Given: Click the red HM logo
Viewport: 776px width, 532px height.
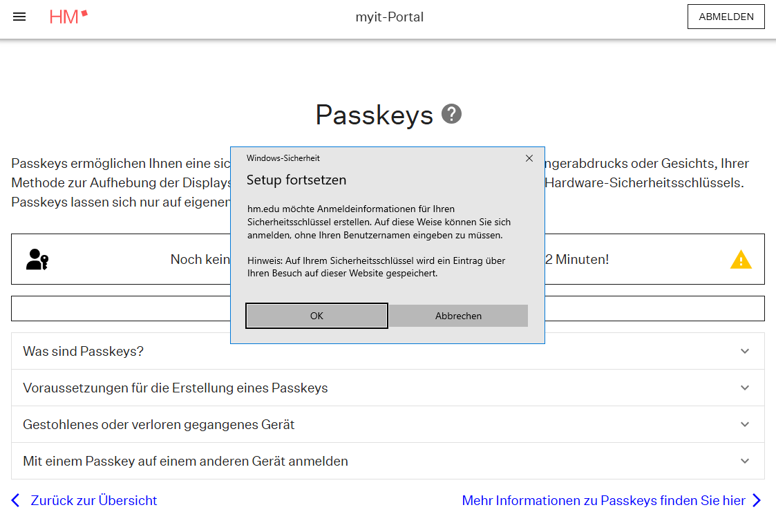Looking at the screenshot, I should click(x=68, y=17).
